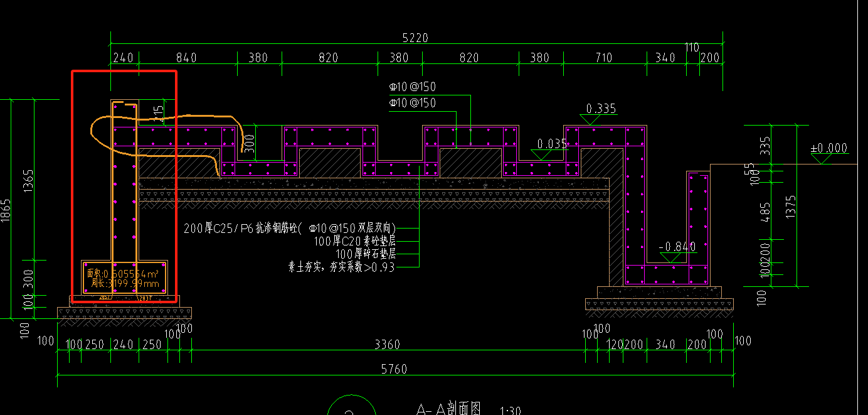The height and width of the screenshot is (415, 868).
Task: Click the 300 dimension below 1365
Action: click(29, 278)
